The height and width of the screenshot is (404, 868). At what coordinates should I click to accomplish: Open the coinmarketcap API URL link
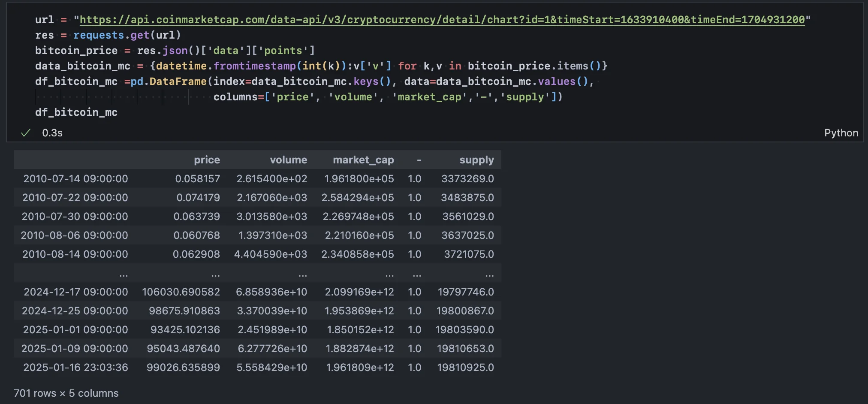pos(442,20)
